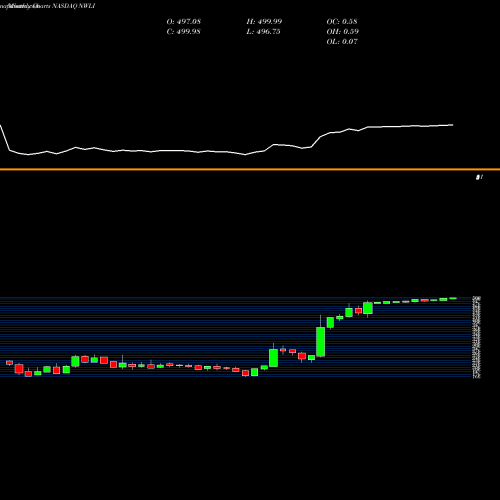Image resolution: width=500 pixels, height=500 pixels.
Task: Click the "OH: 0.59" reading
Action: point(343,32)
